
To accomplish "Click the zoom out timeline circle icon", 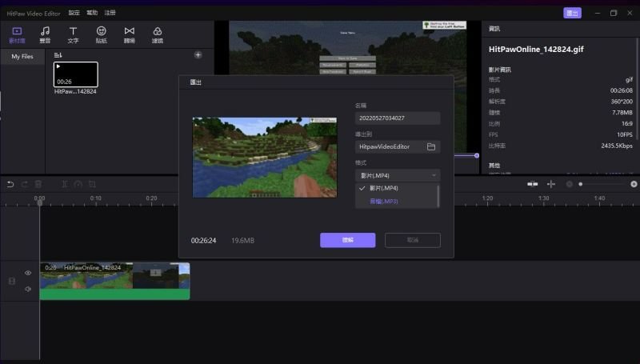I will click(x=569, y=184).
